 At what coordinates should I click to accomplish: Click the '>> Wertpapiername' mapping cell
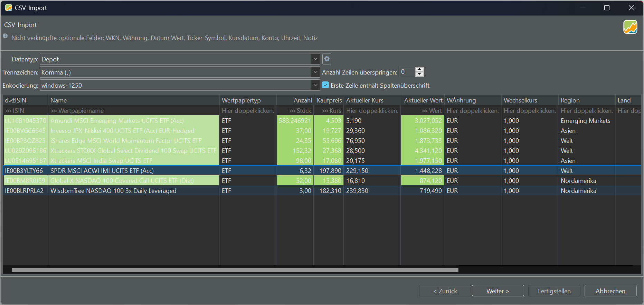133,110
